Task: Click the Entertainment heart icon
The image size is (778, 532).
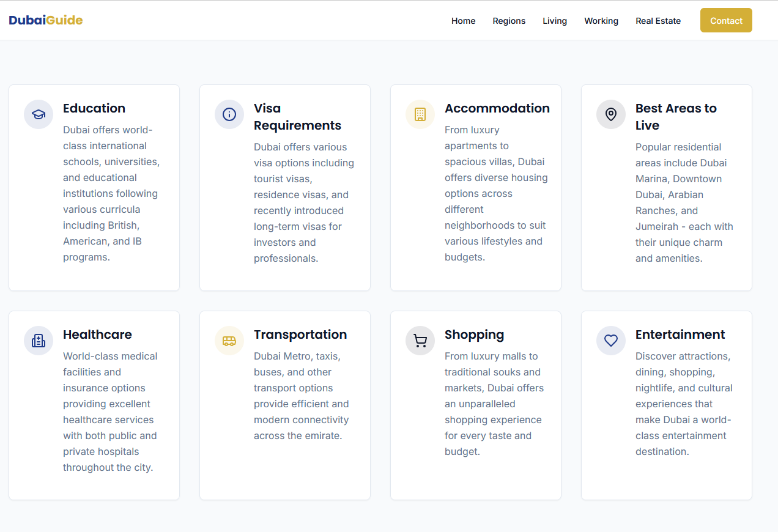Action: pos(611,341)
